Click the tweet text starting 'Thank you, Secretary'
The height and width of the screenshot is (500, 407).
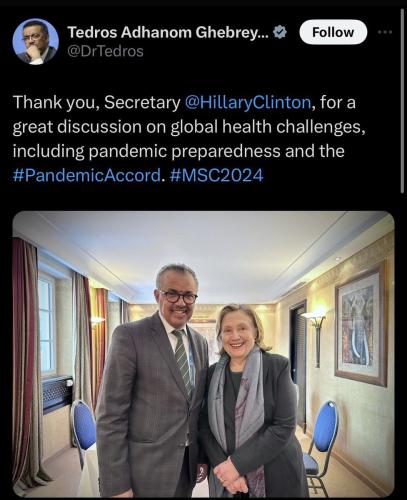coord(189,139)
